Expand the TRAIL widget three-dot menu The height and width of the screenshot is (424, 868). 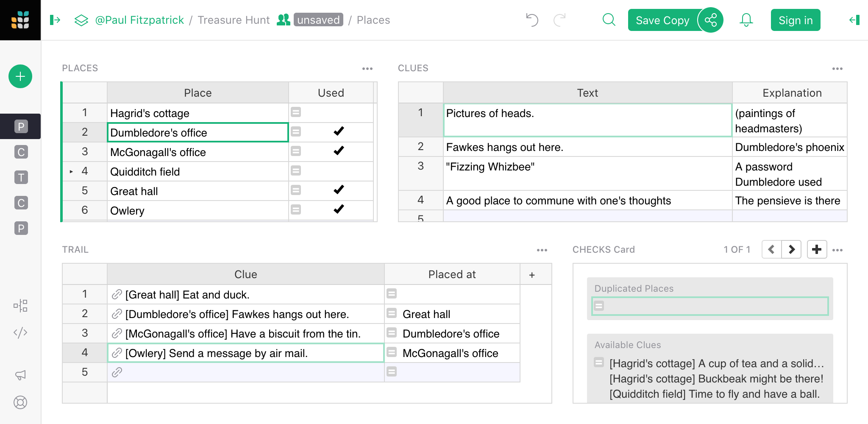tap(542, 250)
